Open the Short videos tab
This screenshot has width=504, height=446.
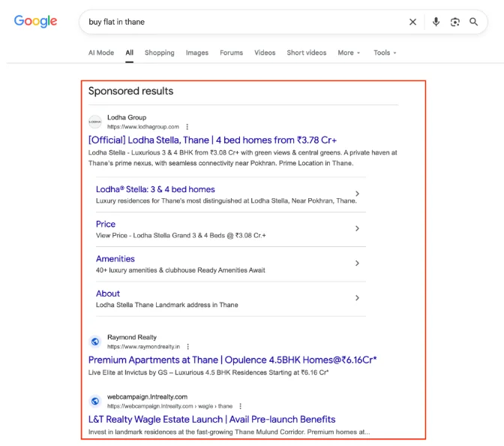point(306,53)
